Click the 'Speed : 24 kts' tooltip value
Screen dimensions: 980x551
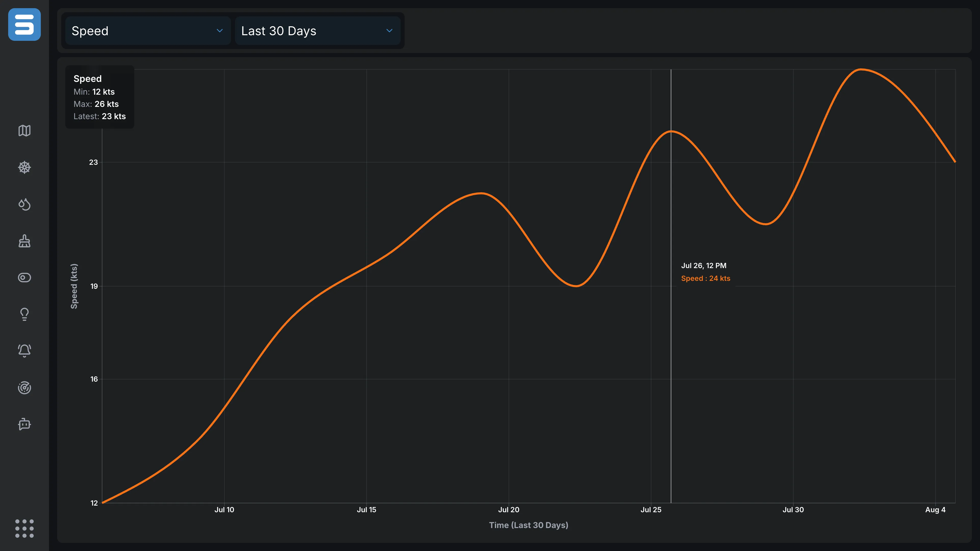click(x=705, y=278)
